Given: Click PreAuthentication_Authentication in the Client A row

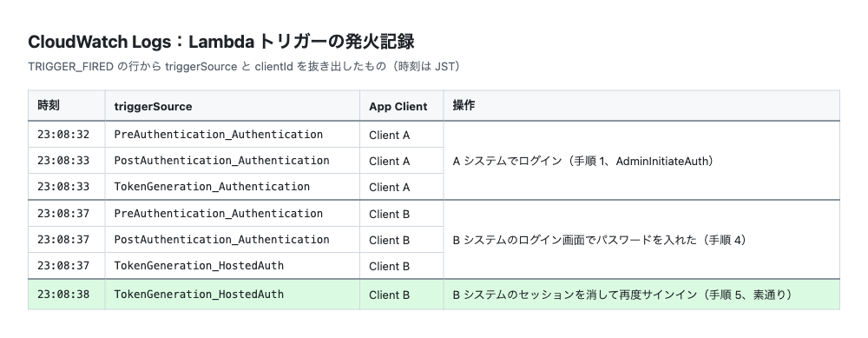Looking at the screenshot, I should (x=218, y=135).
